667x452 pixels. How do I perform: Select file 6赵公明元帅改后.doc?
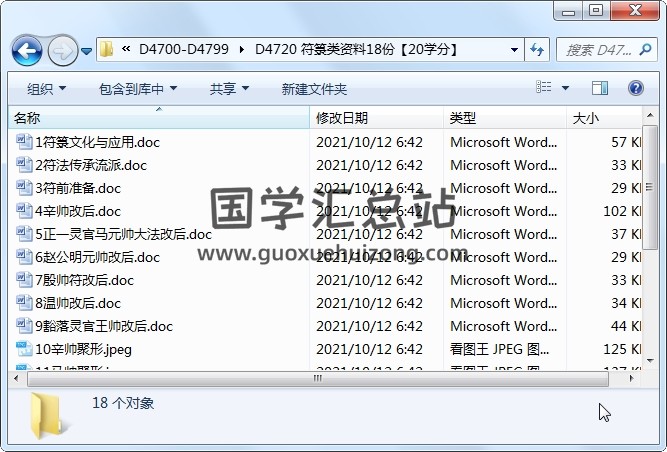[97, 257]
